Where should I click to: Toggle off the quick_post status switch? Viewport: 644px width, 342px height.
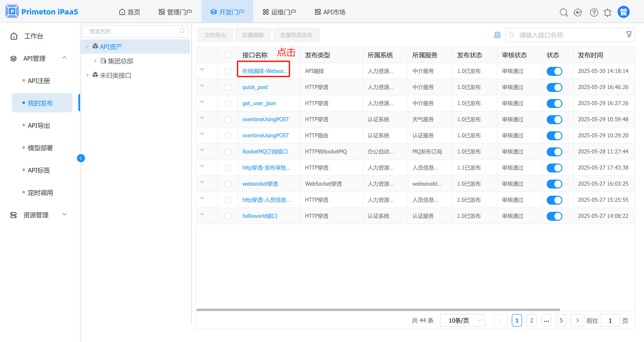coord(554,87)
